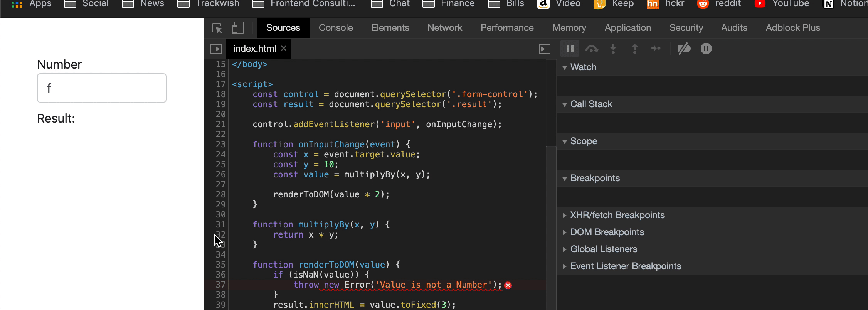Screen dimensions: 868x310
Task: Open the YouTube bookmark icon
Action: (760, 4)
